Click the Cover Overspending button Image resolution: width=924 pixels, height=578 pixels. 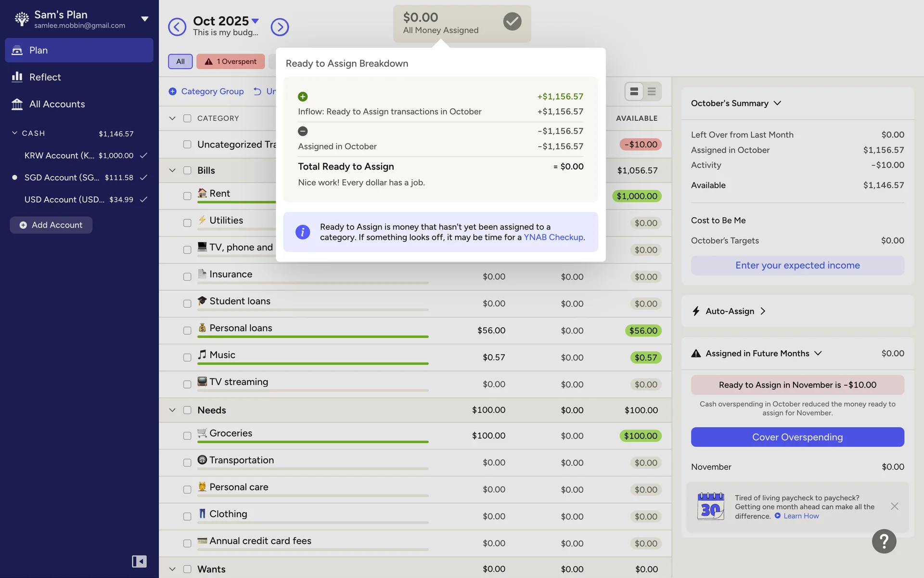(x=797, y=437)
